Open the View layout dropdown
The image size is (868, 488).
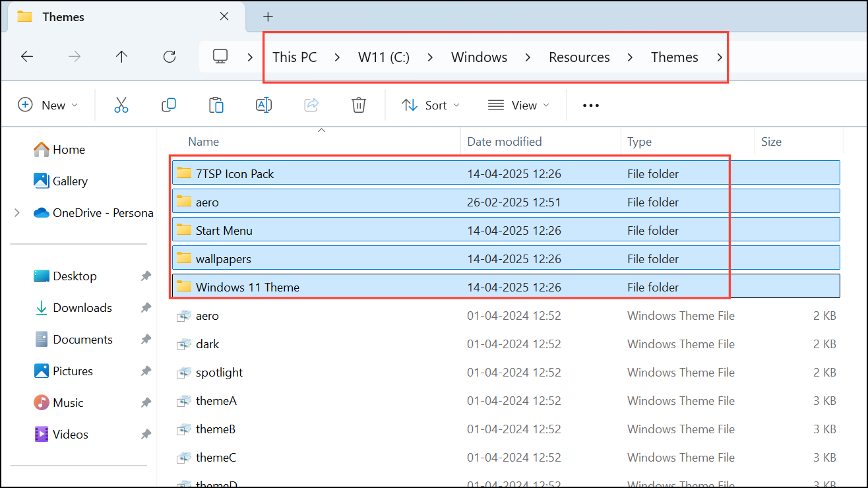pyautogui.click(x=518, y=105)
